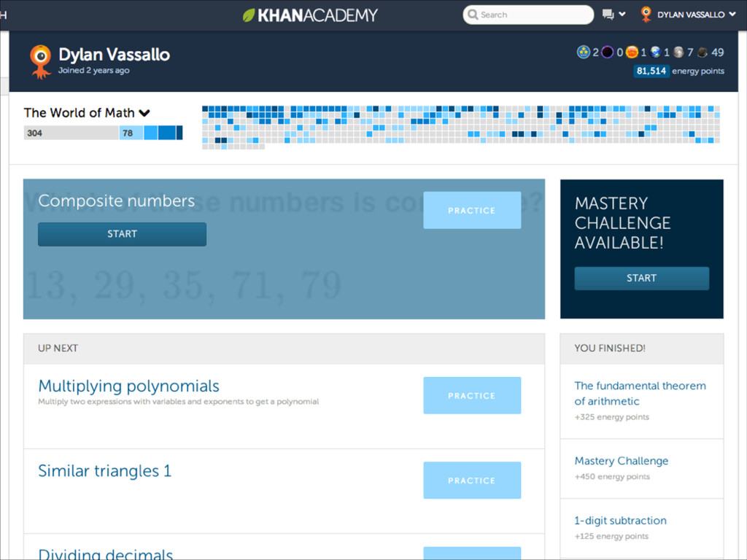This screenshot has width=747, height=560.
Task: Click the Black Hole badge showing 0
Action: pos(608,52)
